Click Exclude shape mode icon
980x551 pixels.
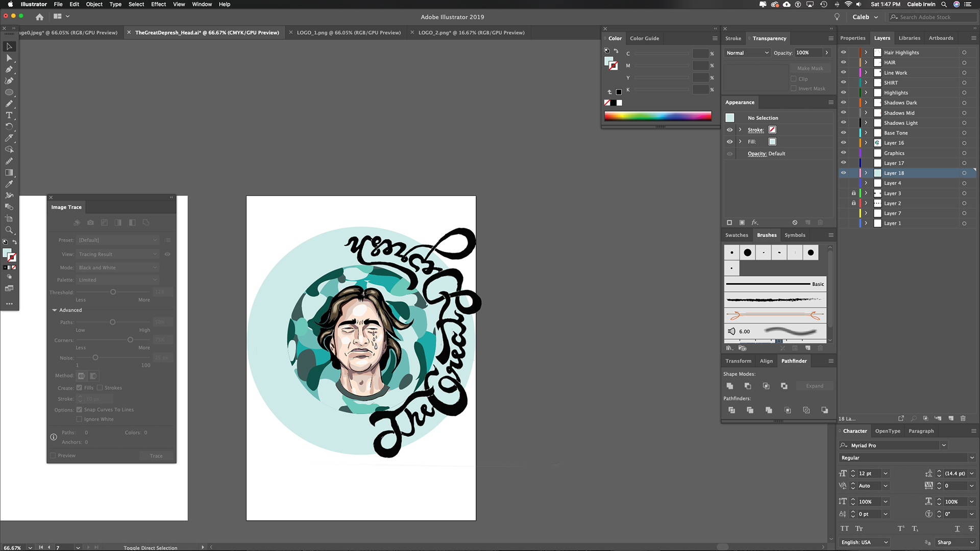(784, 386)
